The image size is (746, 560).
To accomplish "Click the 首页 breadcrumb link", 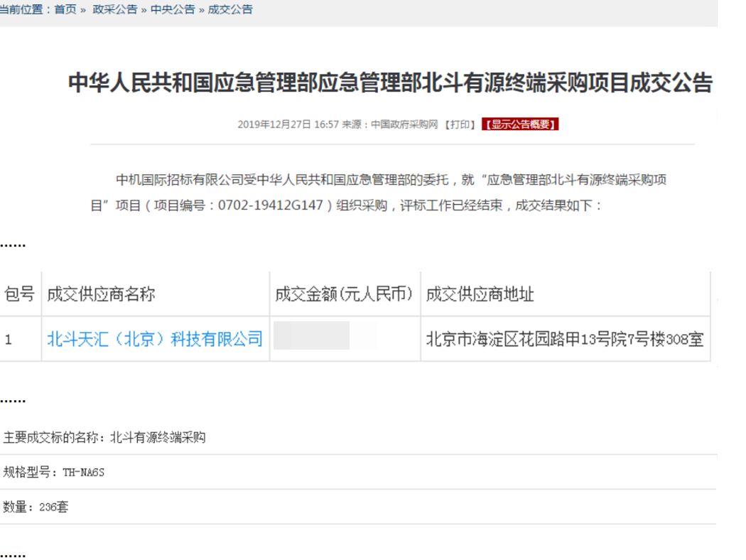I will 65,10.
